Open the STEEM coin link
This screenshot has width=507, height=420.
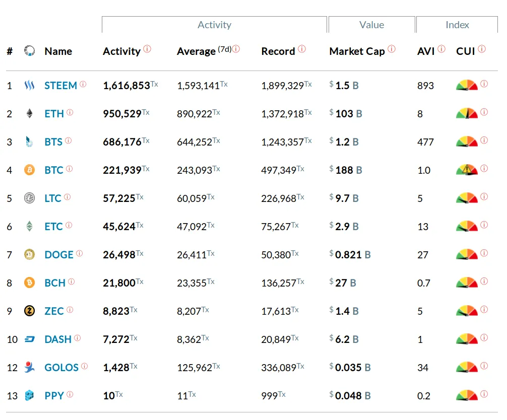click(60, 86)
